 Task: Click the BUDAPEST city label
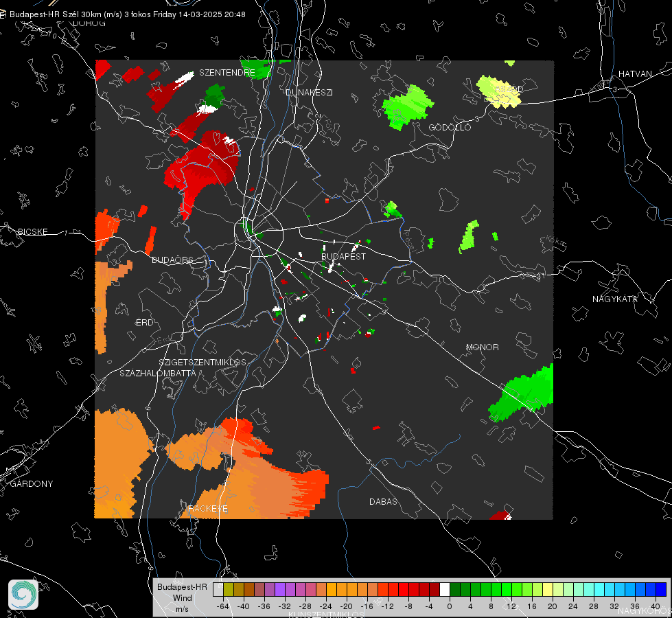[343, 256]
